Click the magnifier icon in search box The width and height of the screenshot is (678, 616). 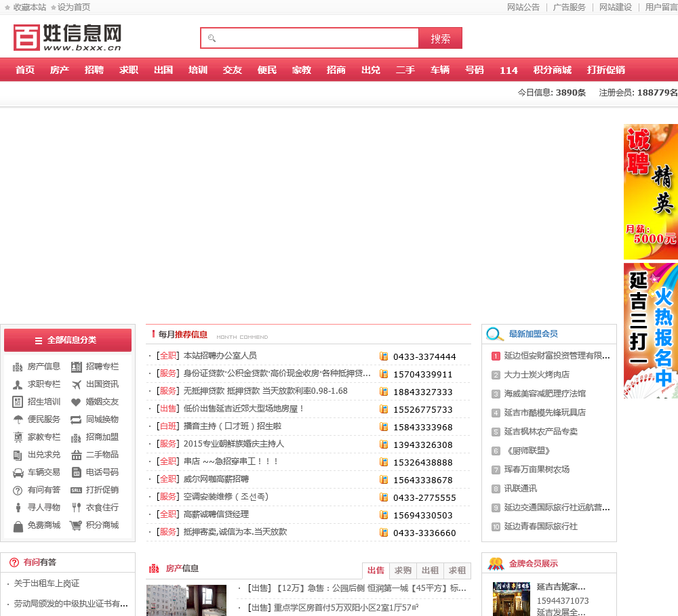[x=212, y=38]
